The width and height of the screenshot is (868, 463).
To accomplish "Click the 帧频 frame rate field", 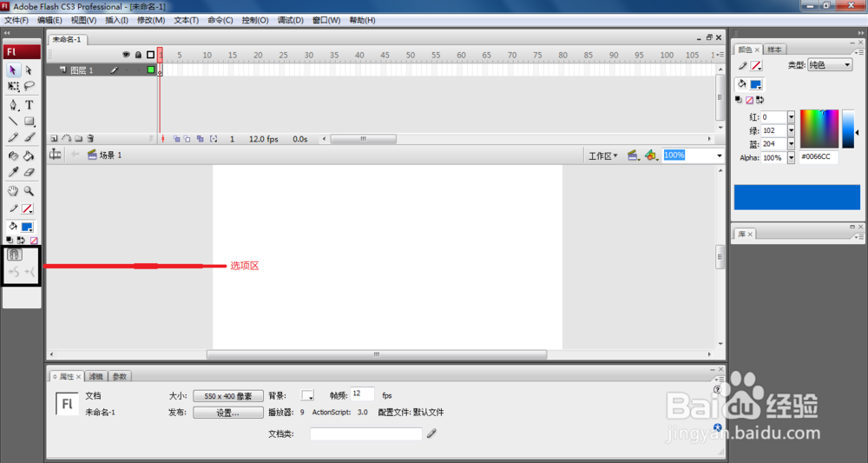I will pyautogui.click(x=363, y=394).
